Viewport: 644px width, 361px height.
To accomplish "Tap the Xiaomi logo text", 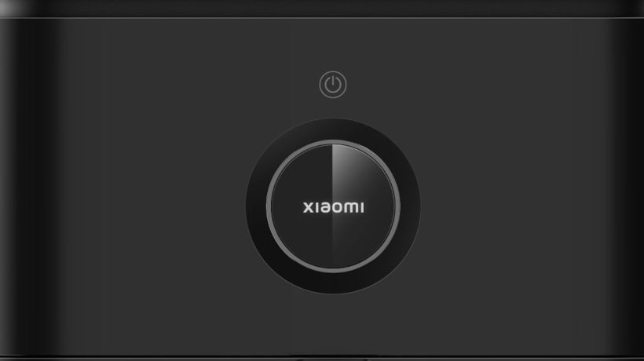I will pyautogui.click(x=333, y=207).
